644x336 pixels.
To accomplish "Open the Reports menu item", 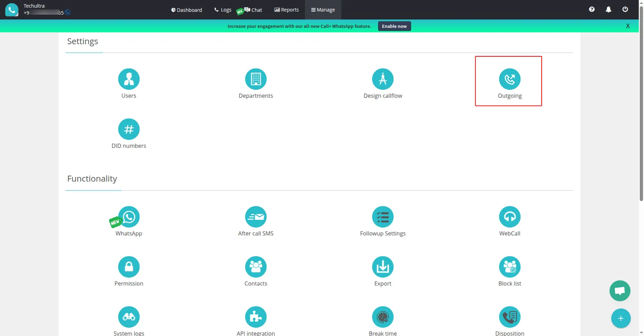I will point(286,10).
